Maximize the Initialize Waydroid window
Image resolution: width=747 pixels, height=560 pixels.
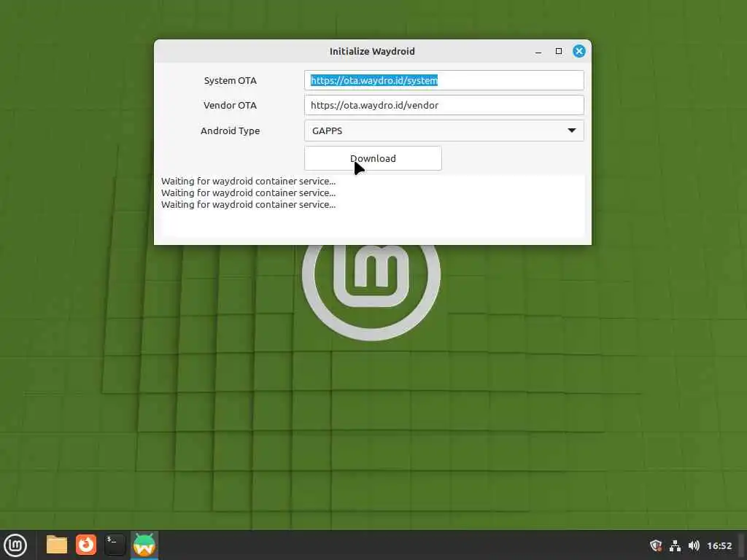click(559, 51)
